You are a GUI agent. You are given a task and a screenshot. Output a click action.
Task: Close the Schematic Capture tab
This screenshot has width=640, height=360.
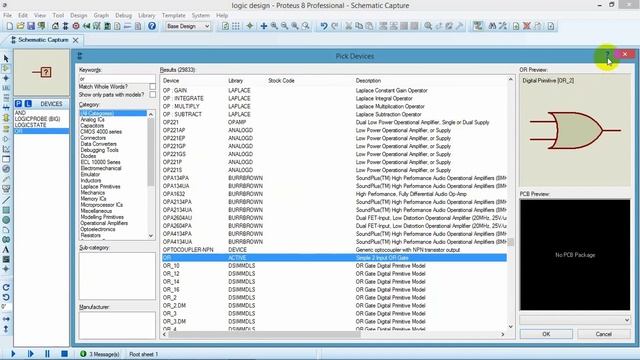(76, 40)
